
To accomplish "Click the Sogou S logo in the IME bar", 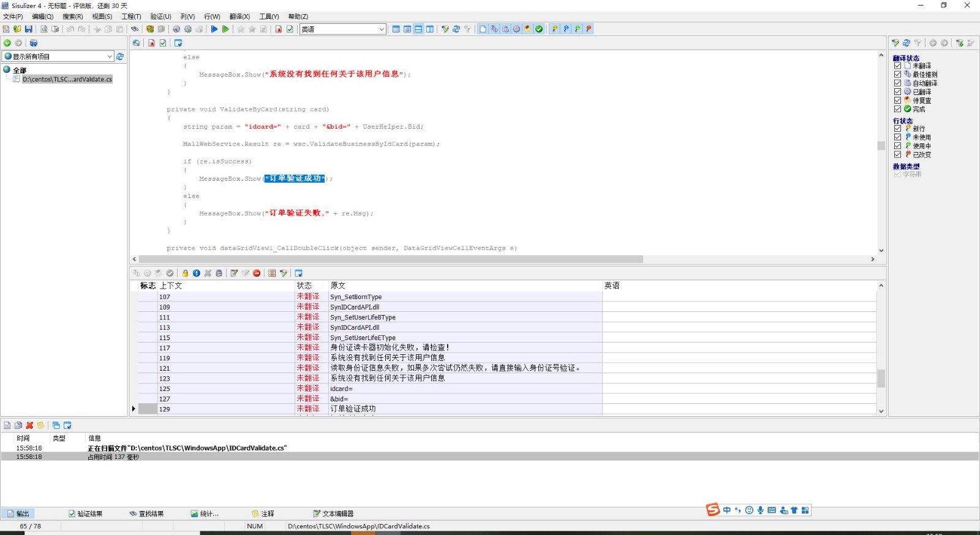I will point(712,510).
